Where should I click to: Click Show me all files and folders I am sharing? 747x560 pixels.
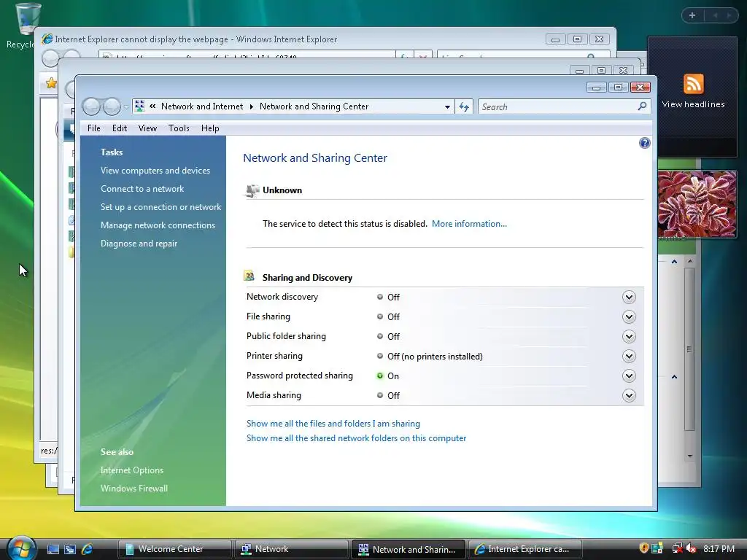[333, 424]
